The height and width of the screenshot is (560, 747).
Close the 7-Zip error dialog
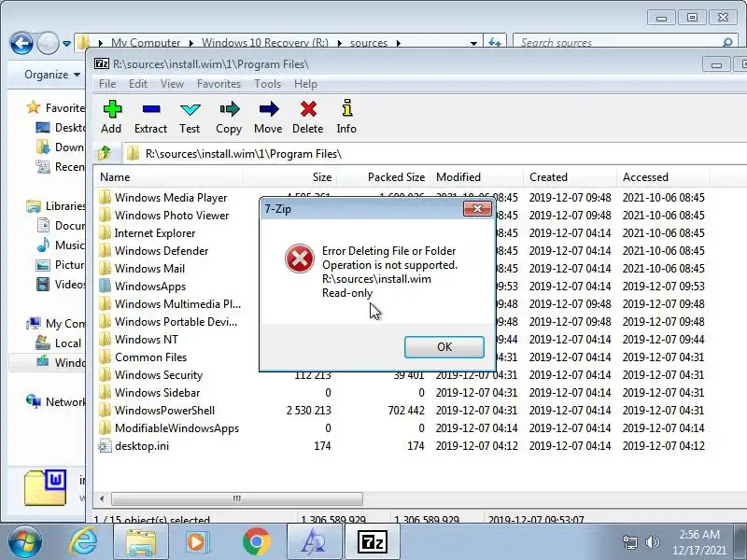(477, 208)
